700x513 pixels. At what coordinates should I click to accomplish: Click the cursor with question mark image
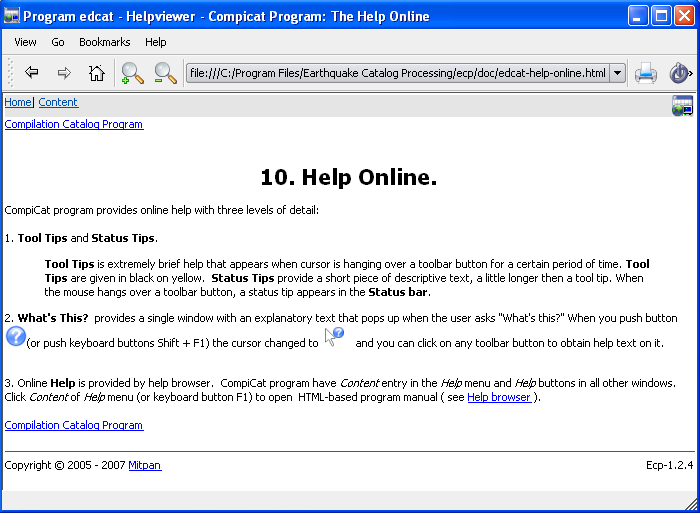point(334,337)
